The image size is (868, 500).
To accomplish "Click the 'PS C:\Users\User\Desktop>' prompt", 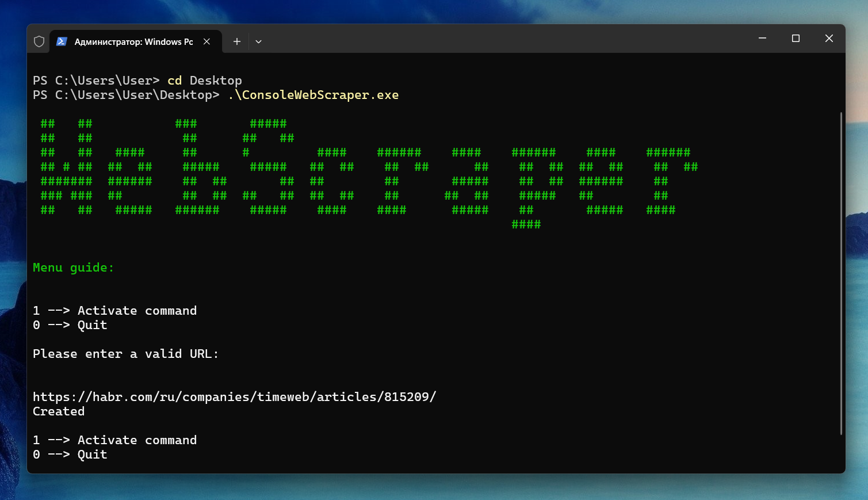I will tap(126, 95).
